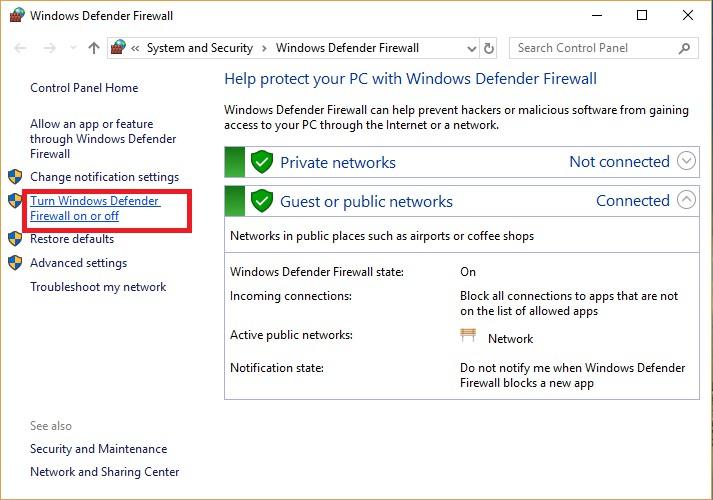This screenshot has width=713, height=500.
Task: Click the up arrow navigation icon
Action: point(94,48)
